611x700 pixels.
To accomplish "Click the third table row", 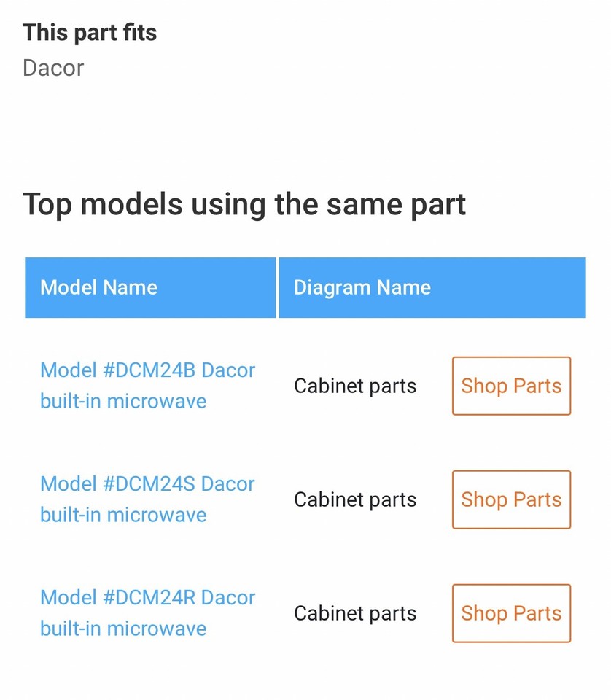I will pos(305,613).
